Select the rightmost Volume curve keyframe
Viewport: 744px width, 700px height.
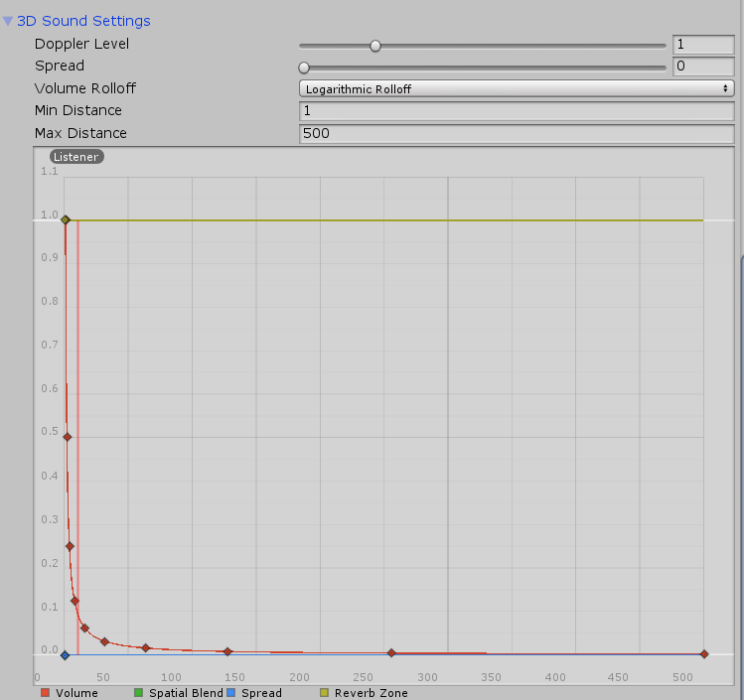point(704,654)
